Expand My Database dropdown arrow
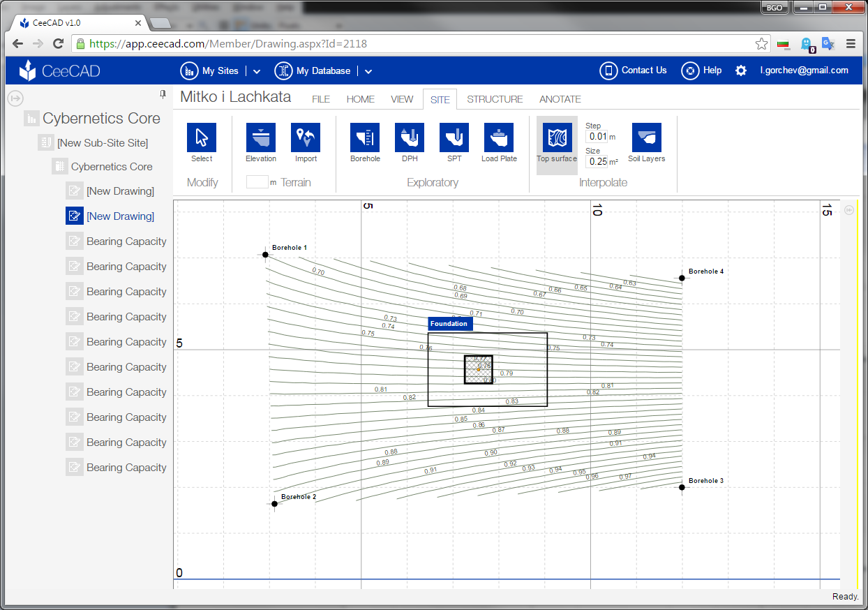The image size is (868, 610). click(368, 71)
